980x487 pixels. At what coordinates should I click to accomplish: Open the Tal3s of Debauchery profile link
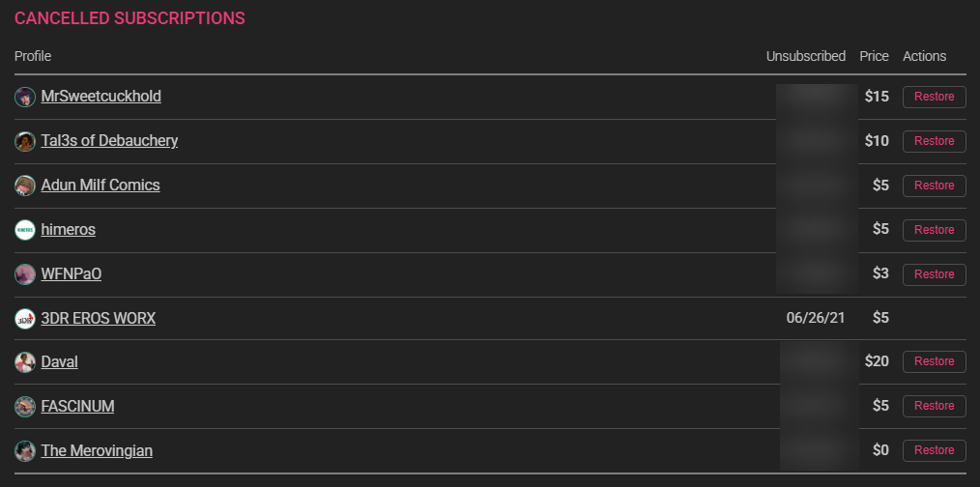[x=109, y=141]
